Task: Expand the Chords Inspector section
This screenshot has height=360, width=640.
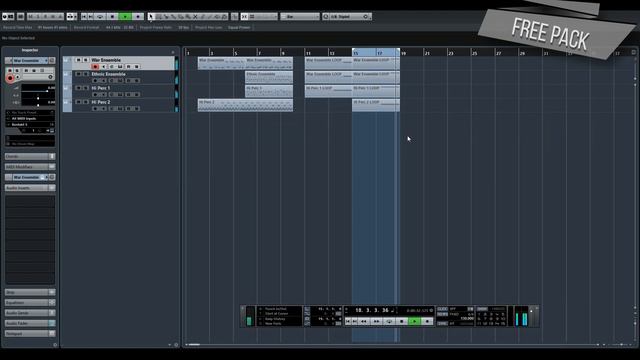Action: [x=30, y=156]
